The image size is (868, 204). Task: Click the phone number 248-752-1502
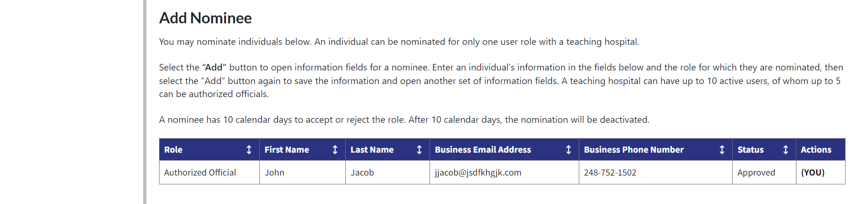coord(610,173)
